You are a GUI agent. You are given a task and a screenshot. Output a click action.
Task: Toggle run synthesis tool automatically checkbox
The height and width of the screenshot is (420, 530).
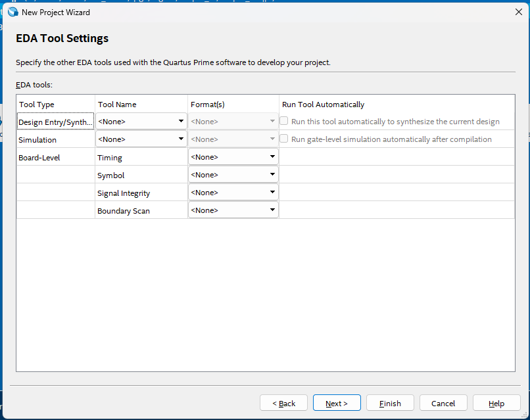tap(284, 121)
